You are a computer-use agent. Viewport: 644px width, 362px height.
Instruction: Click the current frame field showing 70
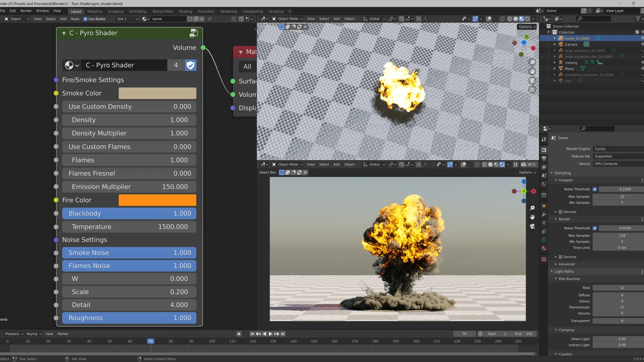tap(464, 334)
